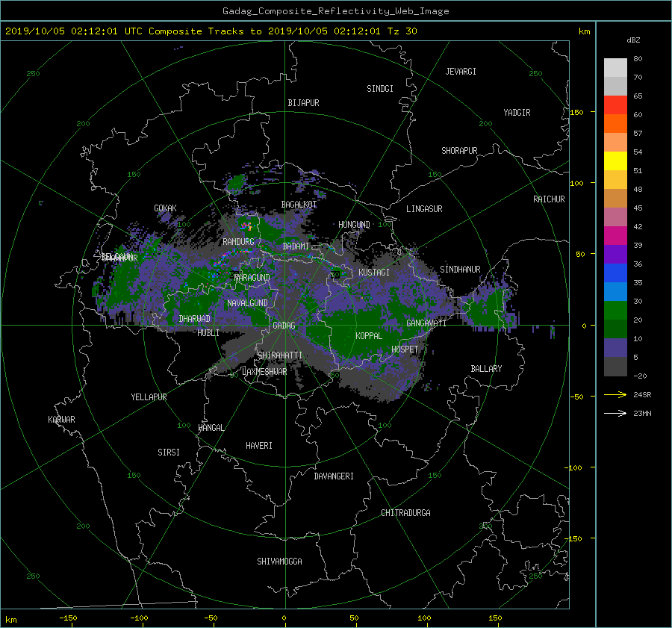
Task: Pick the violet-blue 5-10 dBZ swatch
Action: point(615,348)
